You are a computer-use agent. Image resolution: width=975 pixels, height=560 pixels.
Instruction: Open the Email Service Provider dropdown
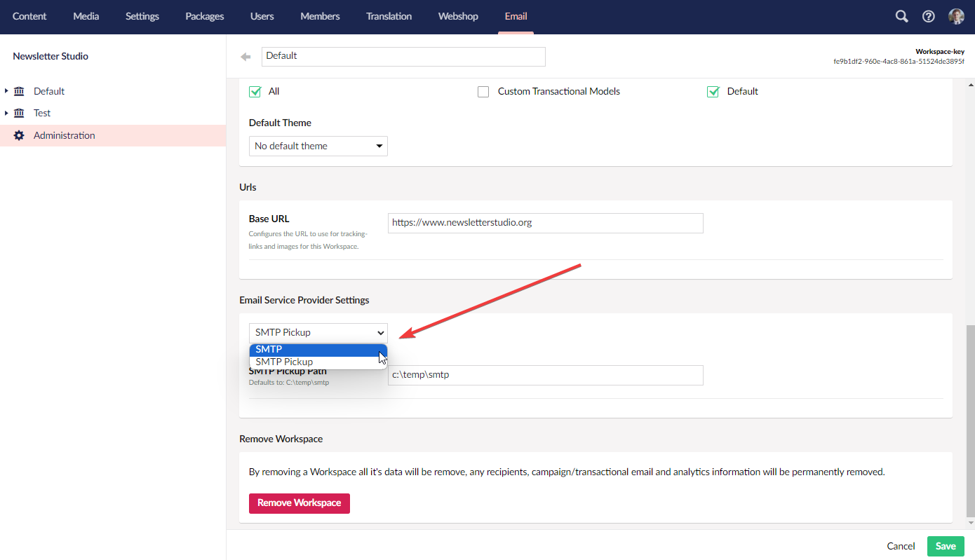(x=318, y=332)
